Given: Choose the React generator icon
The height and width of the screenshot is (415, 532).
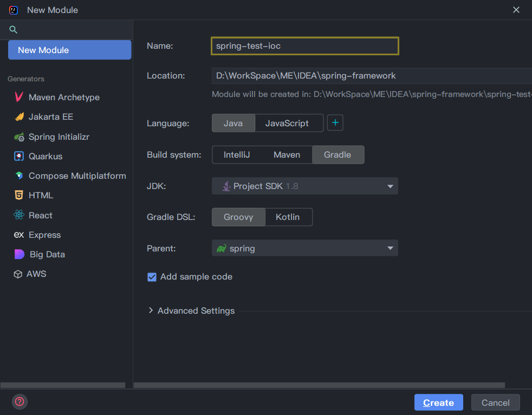Looking at the screenshot, I should (19, 215).
